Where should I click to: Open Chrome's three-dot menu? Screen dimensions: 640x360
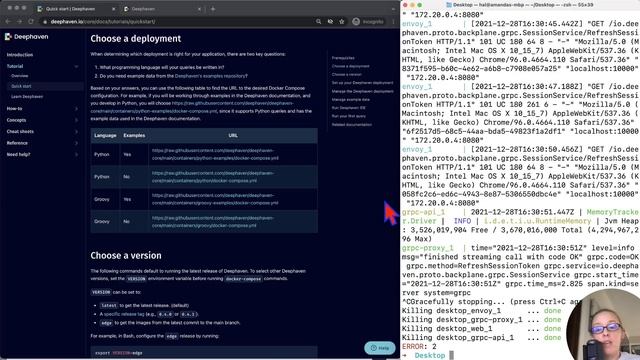[393, 22]
